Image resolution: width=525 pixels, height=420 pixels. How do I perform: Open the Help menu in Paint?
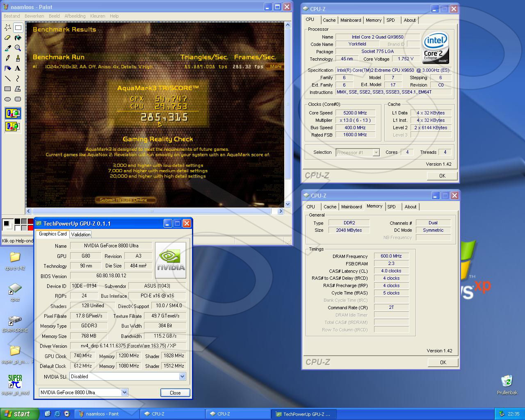pyautogui.click(x=114, y=16)
